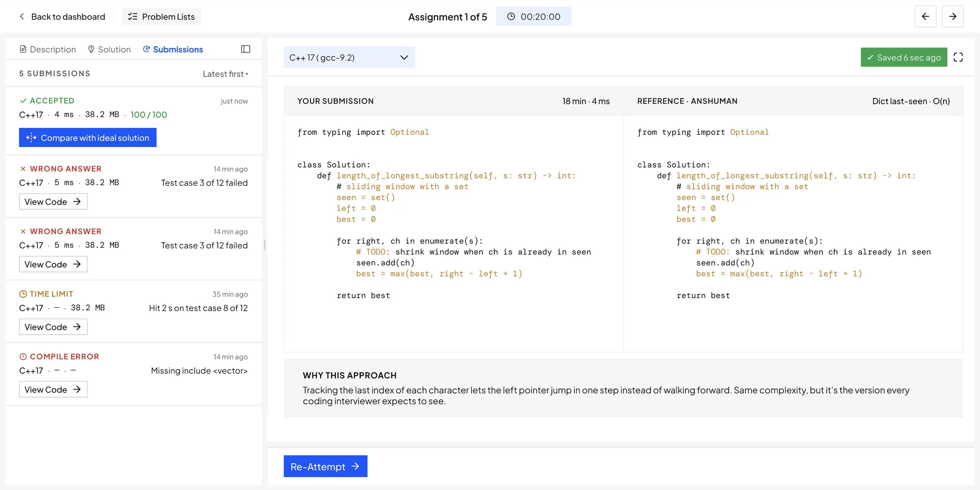View Code of first Wrong Answer submission
Image resolution: width=980 pixels, height=490 pixels.
53,202
